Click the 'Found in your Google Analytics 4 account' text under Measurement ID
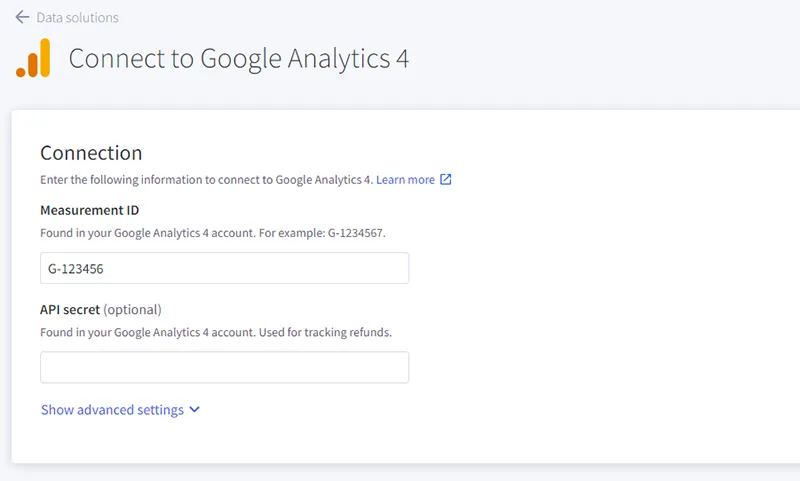 click(x=147, y=233)
